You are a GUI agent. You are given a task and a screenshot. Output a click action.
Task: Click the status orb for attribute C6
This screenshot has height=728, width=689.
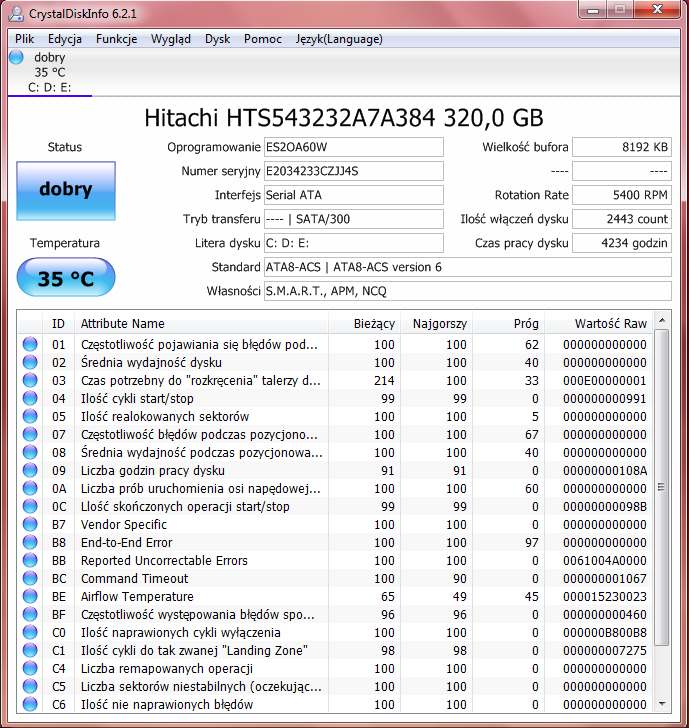[x=30, y=704]
